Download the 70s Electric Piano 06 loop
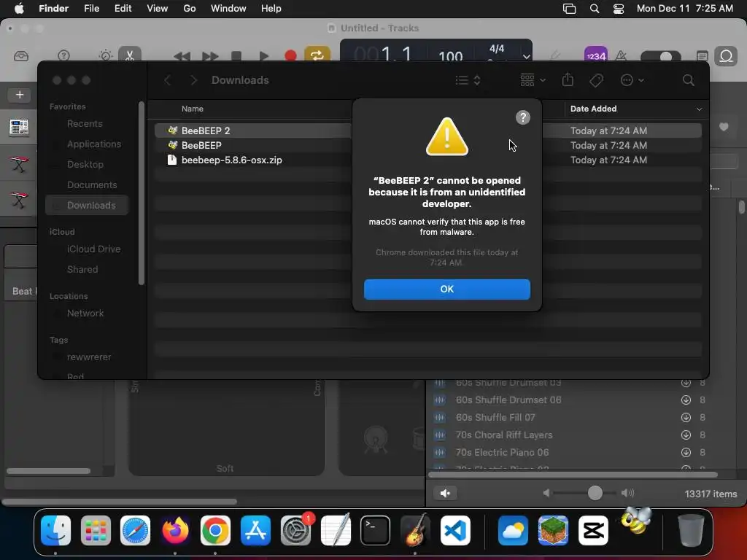Image resolution: width=747 pixels, height=560 pixels. tap(686, 452)
